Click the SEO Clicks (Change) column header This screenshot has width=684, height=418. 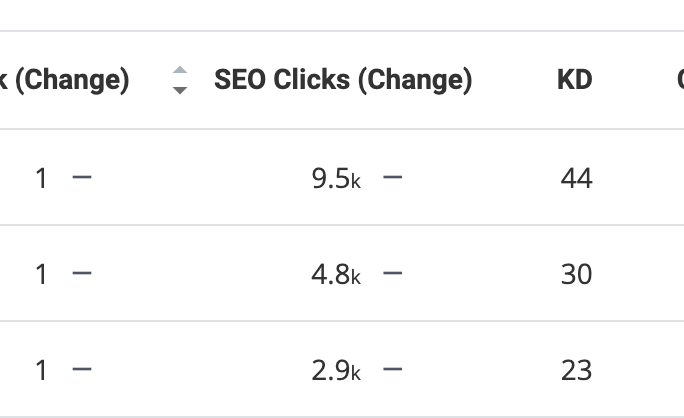343,80
